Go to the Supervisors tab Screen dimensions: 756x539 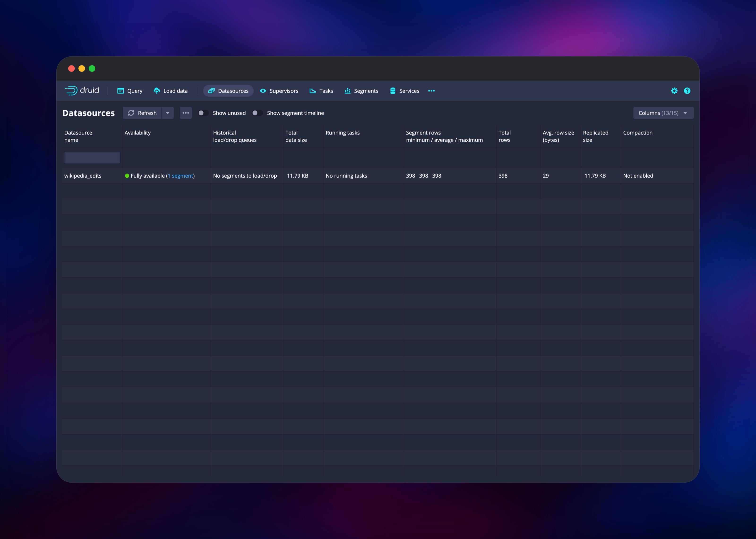[x=279, y=91]
